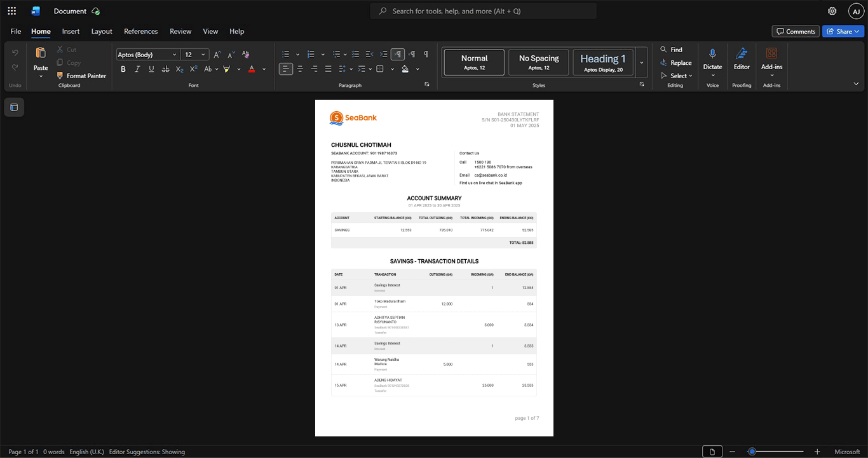Align paragraph text right
868x458 pixels.
pos(314,69)
